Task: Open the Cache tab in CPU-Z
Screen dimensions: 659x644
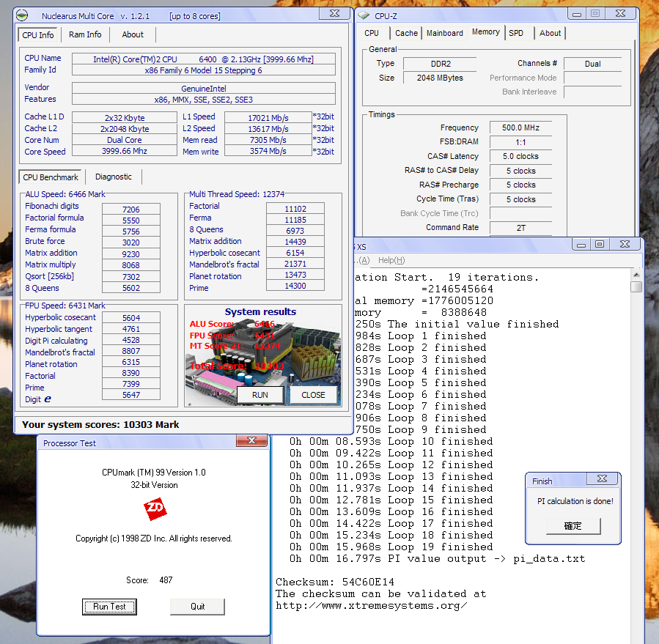Action: (x=406, y=33)
